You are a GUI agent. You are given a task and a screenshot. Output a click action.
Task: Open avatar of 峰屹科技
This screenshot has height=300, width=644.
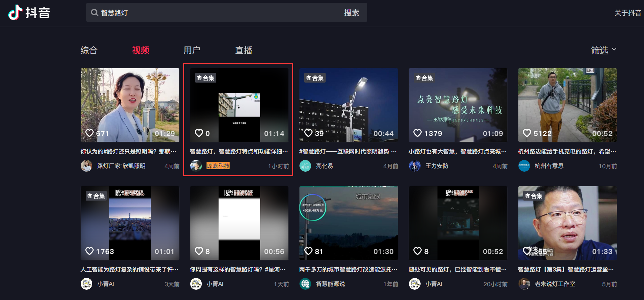(x=196, y=166)
